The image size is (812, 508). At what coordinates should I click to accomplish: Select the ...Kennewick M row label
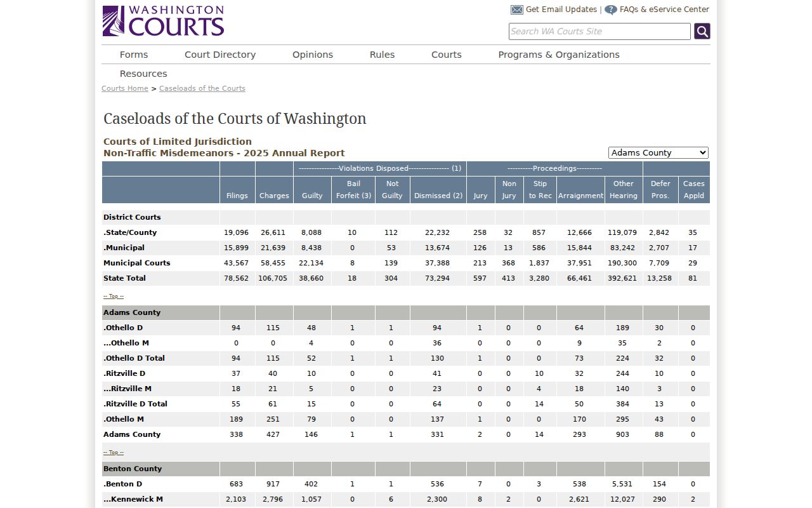click(133, 499)
